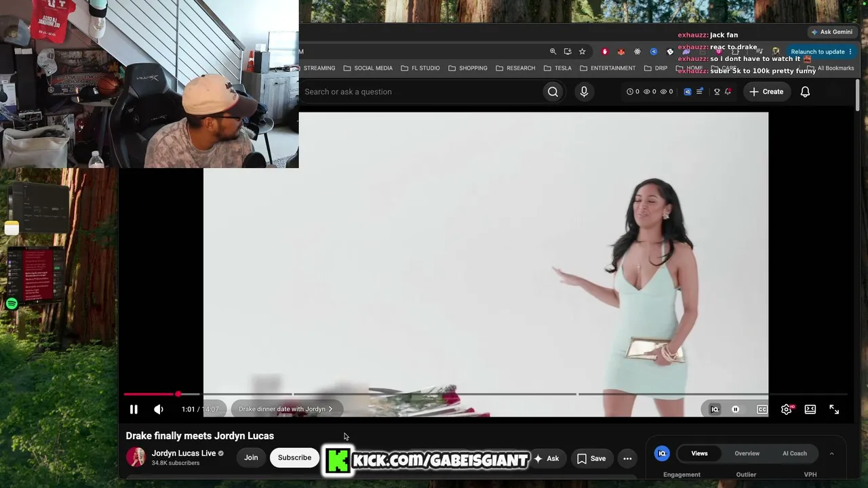Open the STREAMING bookmarks folder

[x=319, y=68]
